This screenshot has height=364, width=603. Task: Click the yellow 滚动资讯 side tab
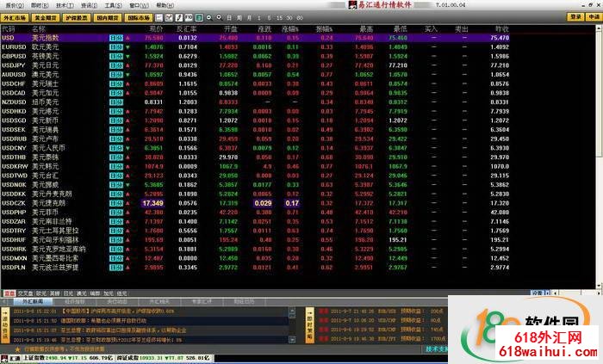coord(5,324)
